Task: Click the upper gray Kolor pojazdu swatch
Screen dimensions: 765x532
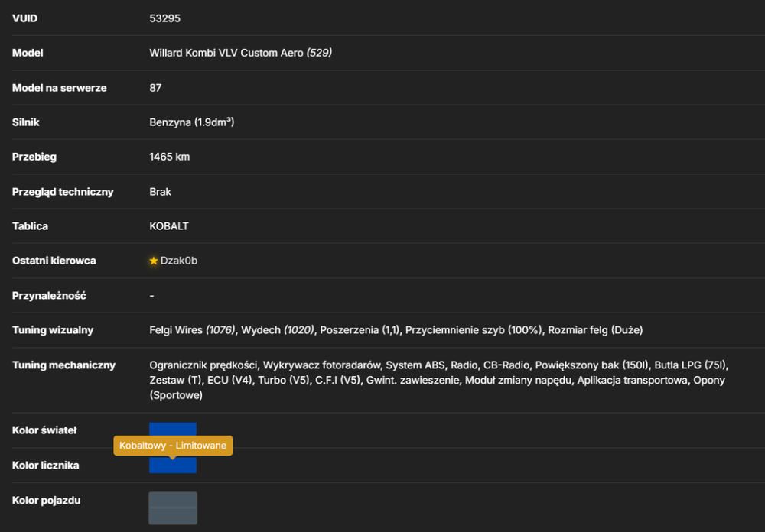Action: point(173,500)
